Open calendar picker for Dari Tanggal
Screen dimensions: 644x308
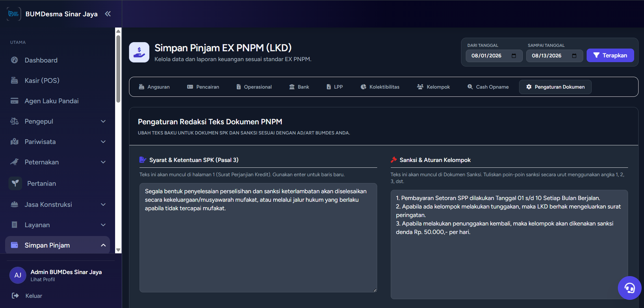(x=514, y=56)
